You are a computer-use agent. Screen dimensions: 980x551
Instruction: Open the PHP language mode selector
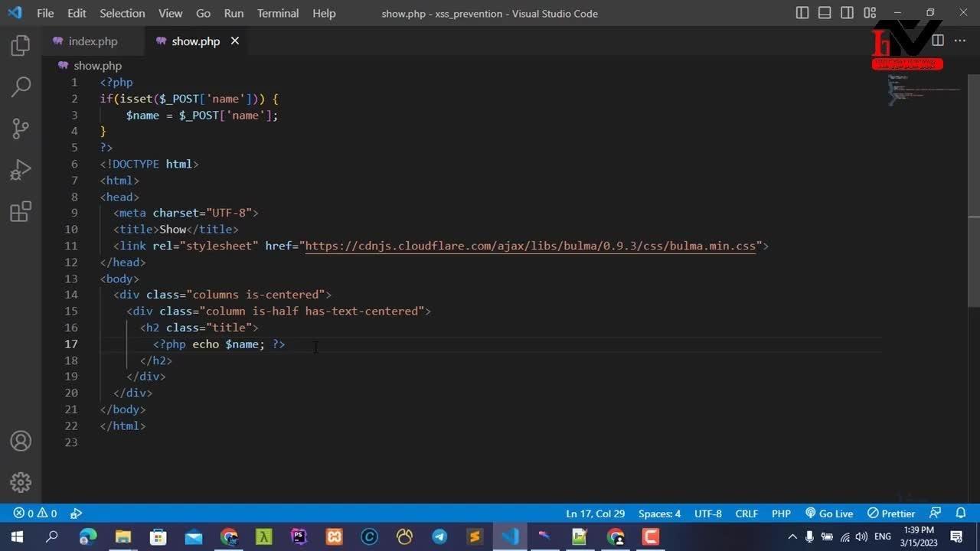781,514
